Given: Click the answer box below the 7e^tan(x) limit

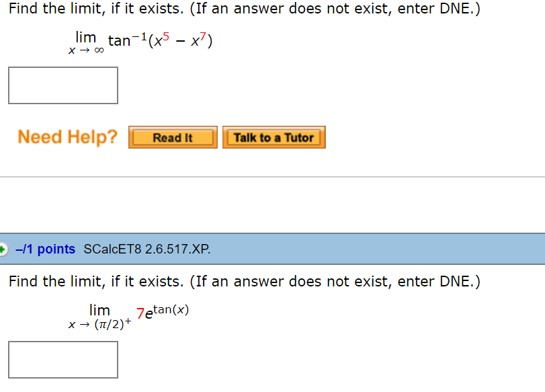Looking at the screenshot, I should pos(62,359).
